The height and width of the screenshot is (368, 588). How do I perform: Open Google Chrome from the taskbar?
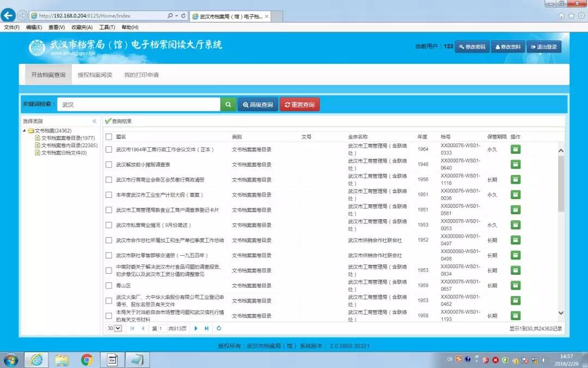tap(87, 359)
